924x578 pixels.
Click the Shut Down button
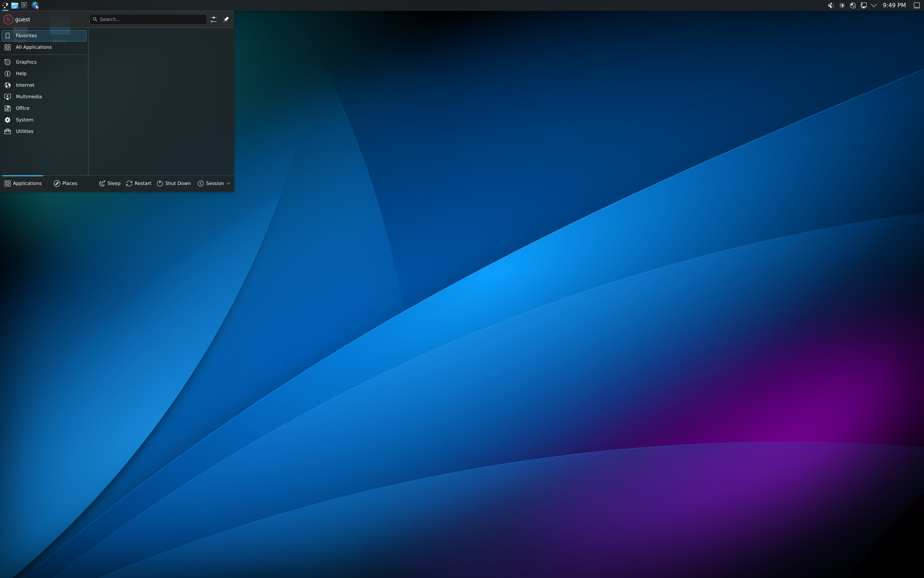[174, 184]
